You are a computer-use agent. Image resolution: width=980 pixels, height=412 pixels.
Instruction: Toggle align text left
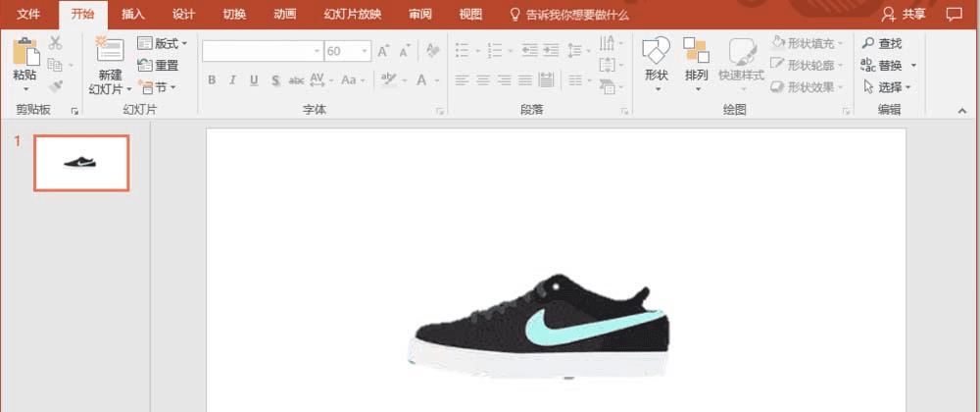click(462, 80)
